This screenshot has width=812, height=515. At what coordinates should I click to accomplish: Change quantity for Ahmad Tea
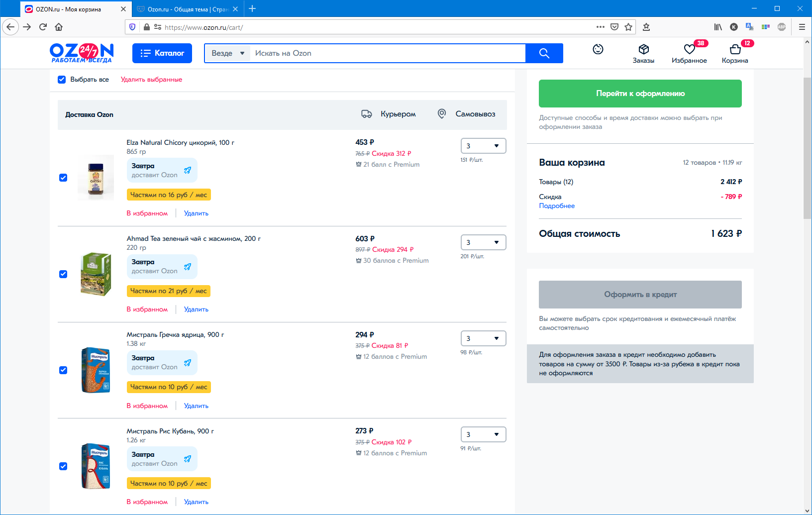coord(483,242)
